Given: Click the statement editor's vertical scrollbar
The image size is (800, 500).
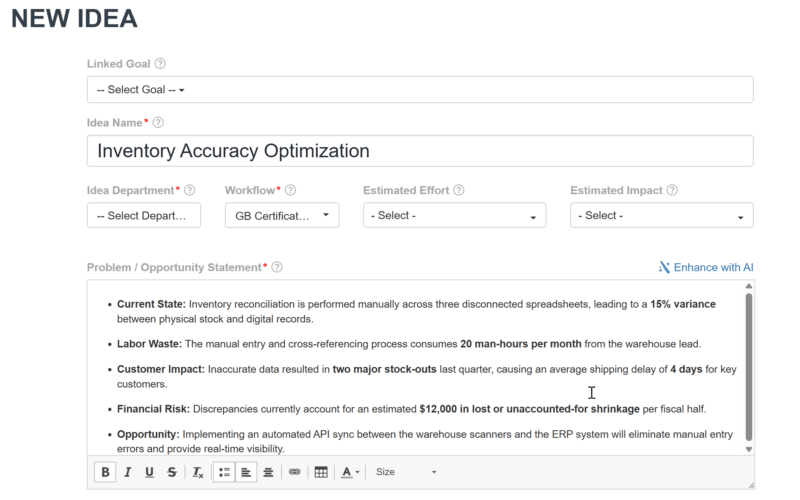Looking at the screenshot, I should (748, 367).
